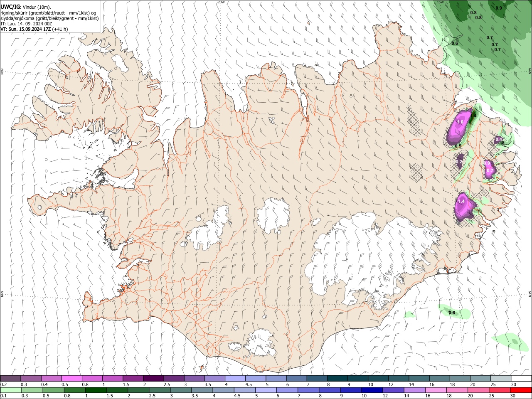Click the '15W' longitude label
Image resolution: width=532 pixels, height=399 pixels.
pyautogui.click(x=441, y=2)
